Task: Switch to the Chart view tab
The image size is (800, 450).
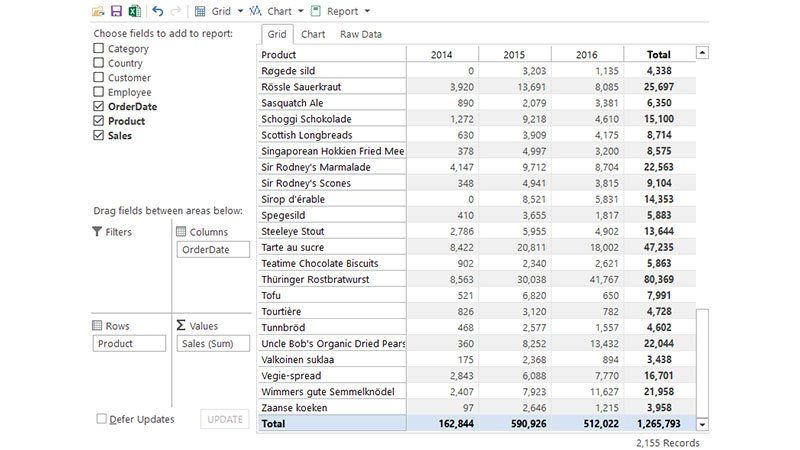Action: point(313,34)
